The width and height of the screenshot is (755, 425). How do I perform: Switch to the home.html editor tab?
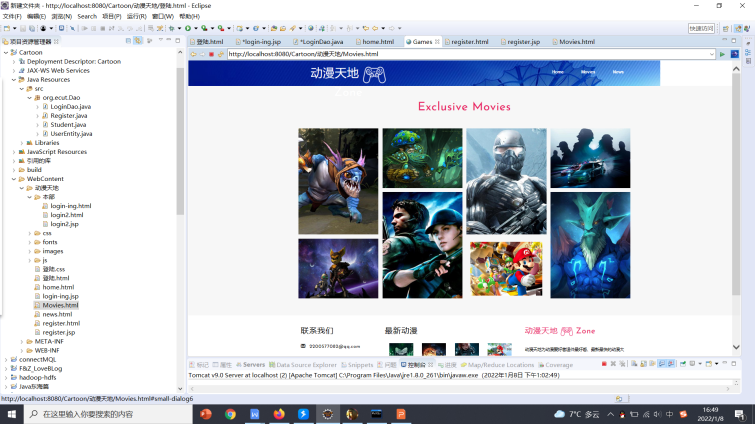(x=375, y=42)
